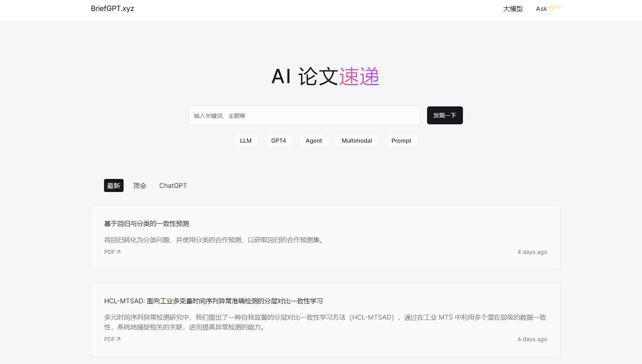Viewport: 642px width, 364px height.
Task: Switch to the 顶会 tab
Action: (x=139, y=186)
